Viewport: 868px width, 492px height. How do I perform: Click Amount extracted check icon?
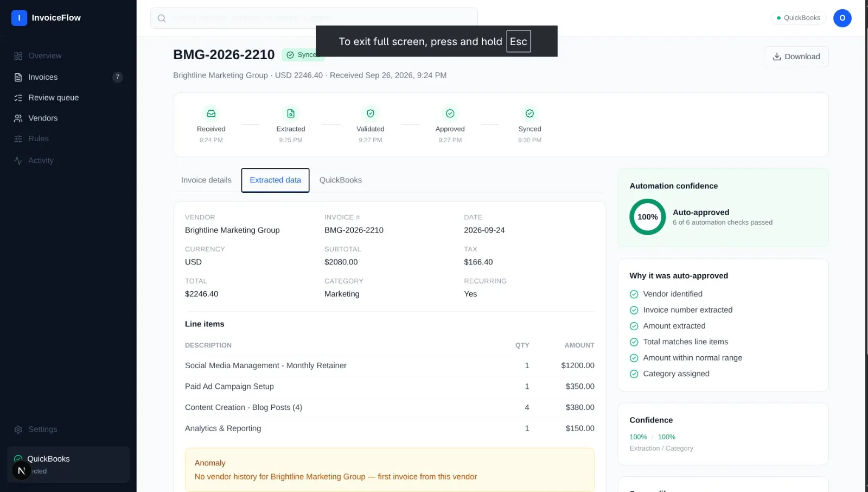(x=634, y=326)
